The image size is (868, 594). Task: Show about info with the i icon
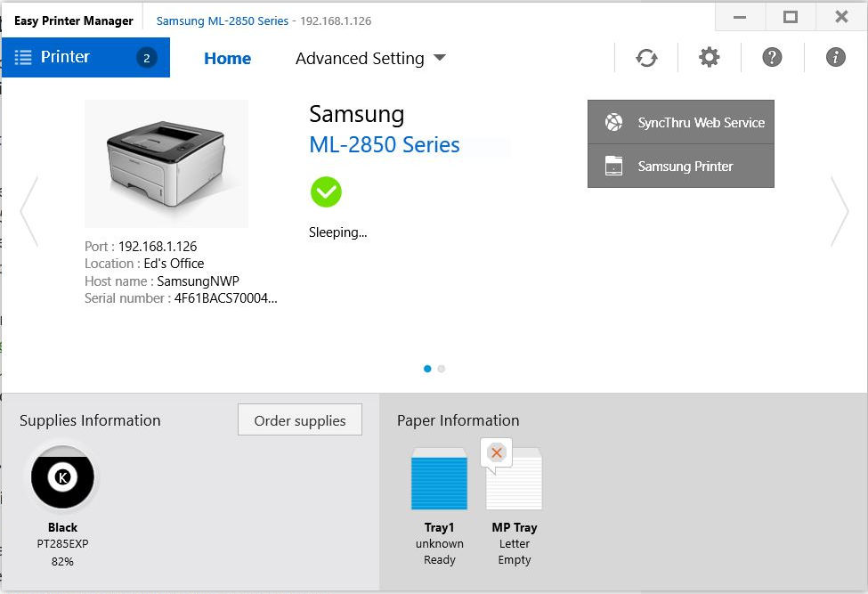835,57
